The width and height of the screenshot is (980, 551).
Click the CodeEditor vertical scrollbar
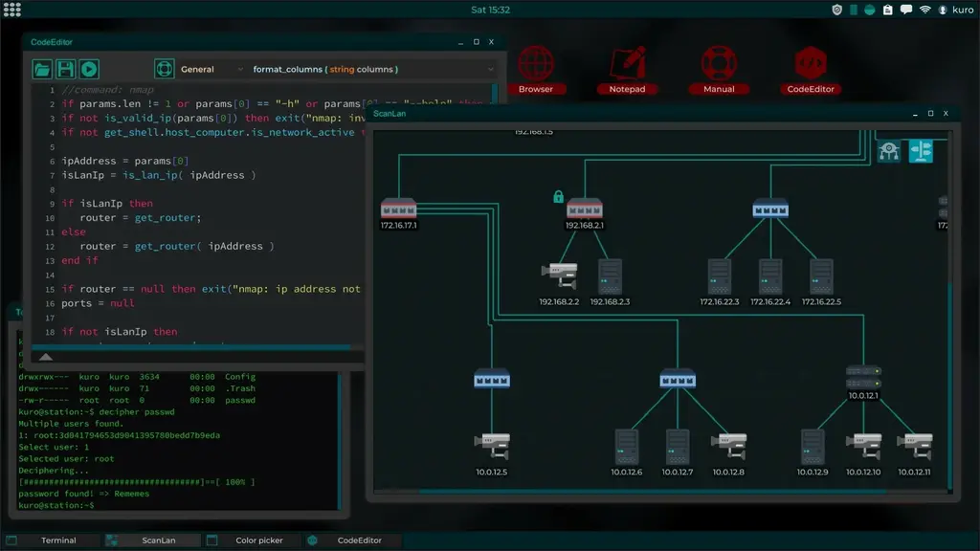tap(495, 191)
